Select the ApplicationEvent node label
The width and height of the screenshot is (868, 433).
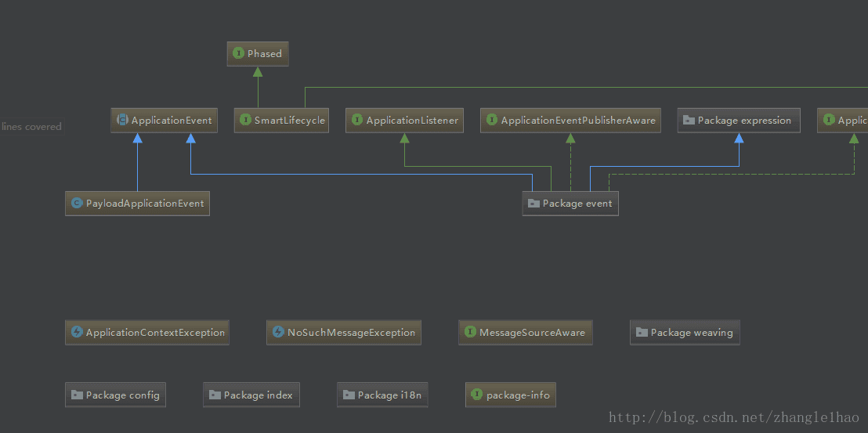[172, 120]
